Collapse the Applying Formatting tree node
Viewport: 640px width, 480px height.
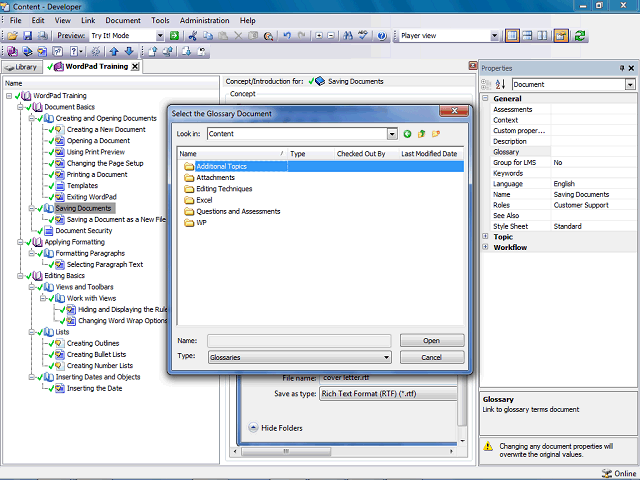tap(20, 242)
